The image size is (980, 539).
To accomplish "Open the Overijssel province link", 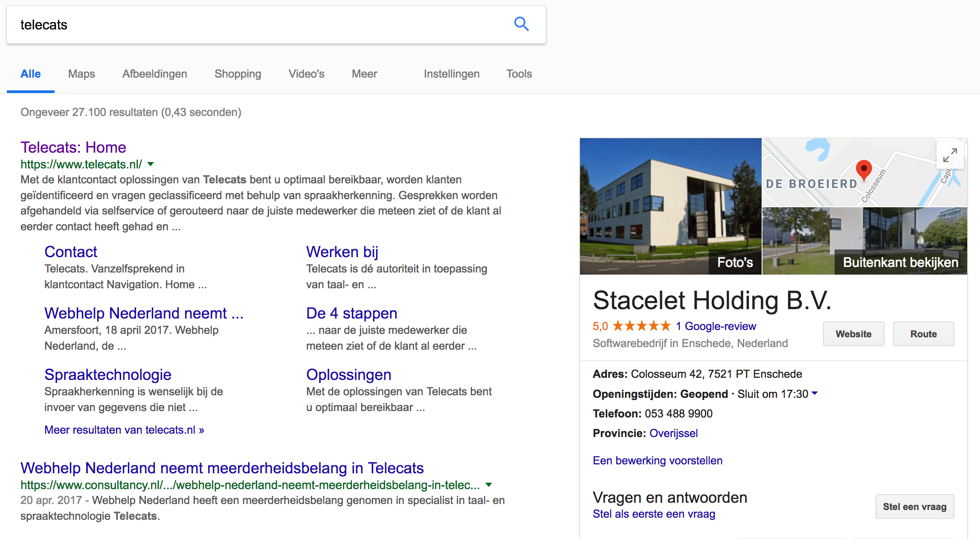I will [673, 433].
